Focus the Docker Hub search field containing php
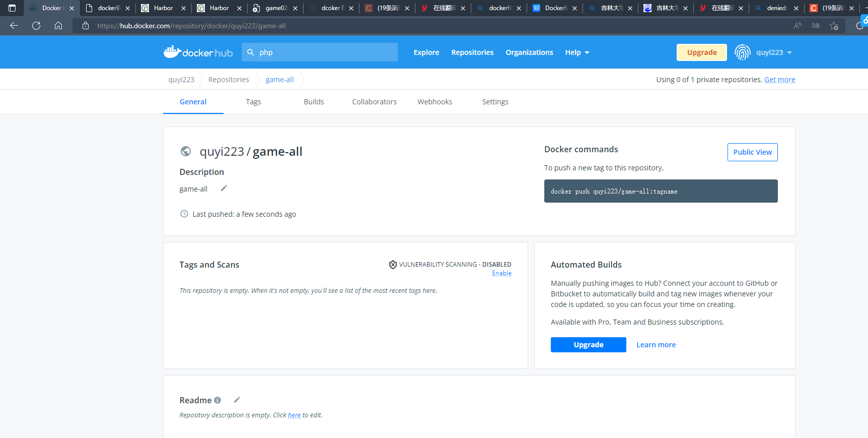The image size is (868, 438). click(320, 52)
